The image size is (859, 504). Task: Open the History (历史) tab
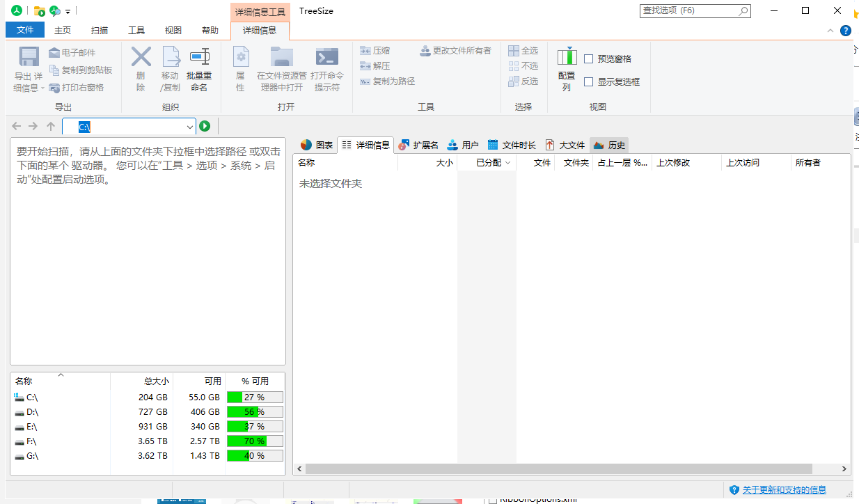[x=609, y=145]
